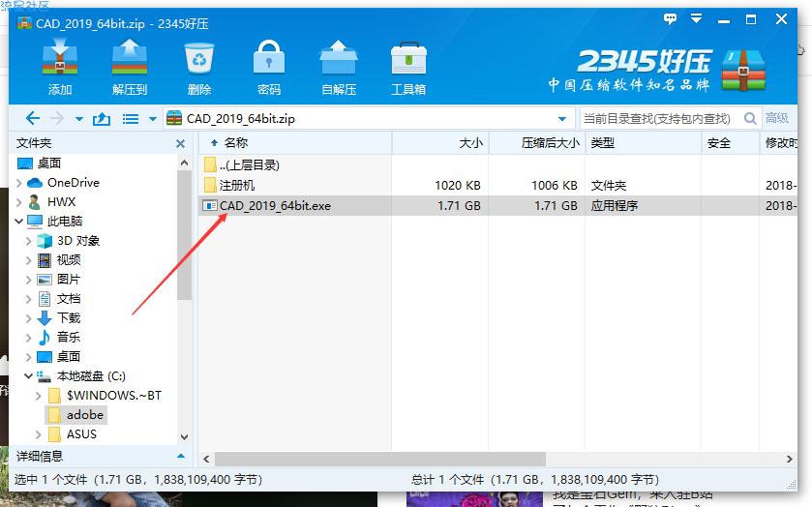Viewport: 812px width, 507px height.
Task: Sort by 压缩后大小 column header
Action: [537, 143]
